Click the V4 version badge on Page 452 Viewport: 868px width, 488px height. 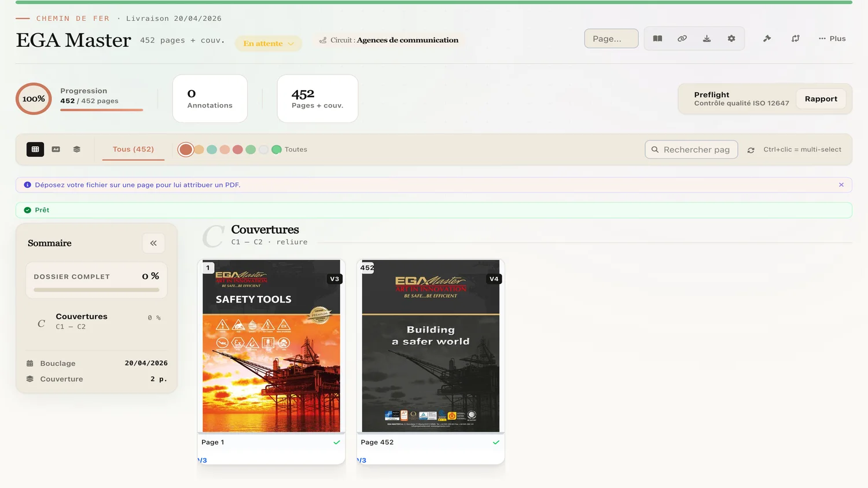click(x=494, y=279)
